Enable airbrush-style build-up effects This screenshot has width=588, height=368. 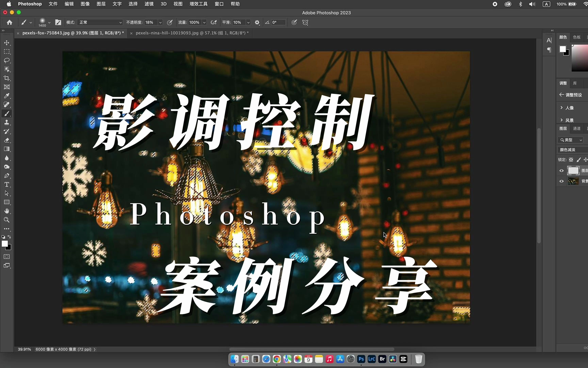(214, 22)
